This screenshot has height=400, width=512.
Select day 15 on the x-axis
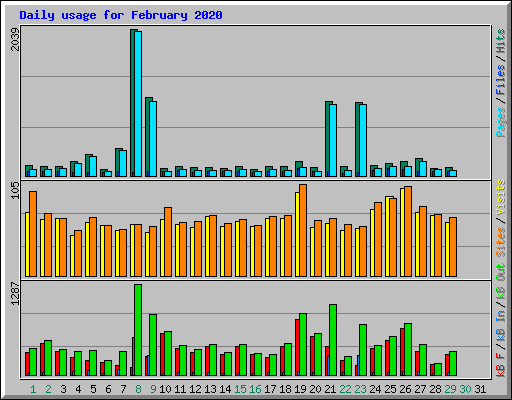[240, 389]
